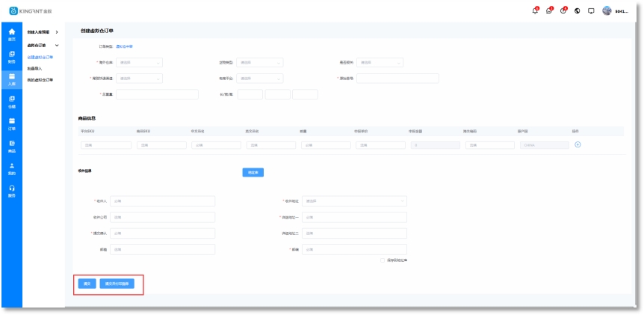The height and width of the screenshot is (315, 644).
Task: Open the 电商平台 platform dropdown
Action: point(260,78)
